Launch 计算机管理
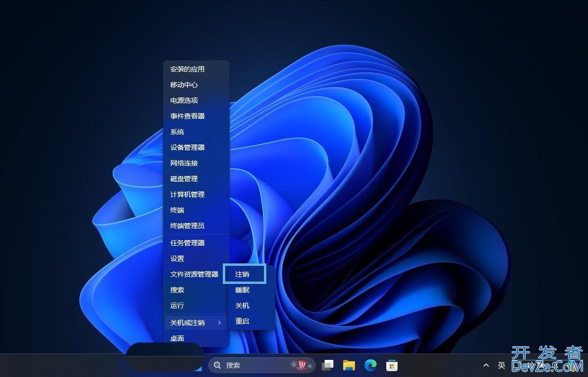The image size is (588, 377). tap(196, 194)
